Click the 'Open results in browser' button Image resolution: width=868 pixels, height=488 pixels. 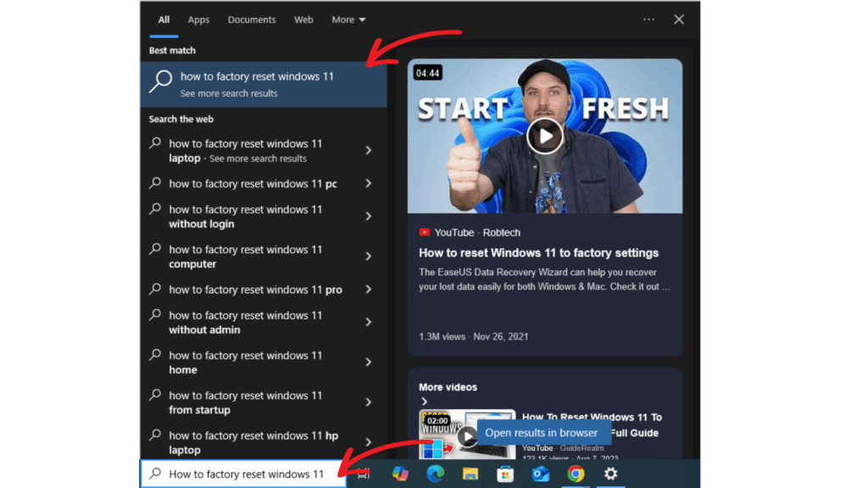click(541, 433)
